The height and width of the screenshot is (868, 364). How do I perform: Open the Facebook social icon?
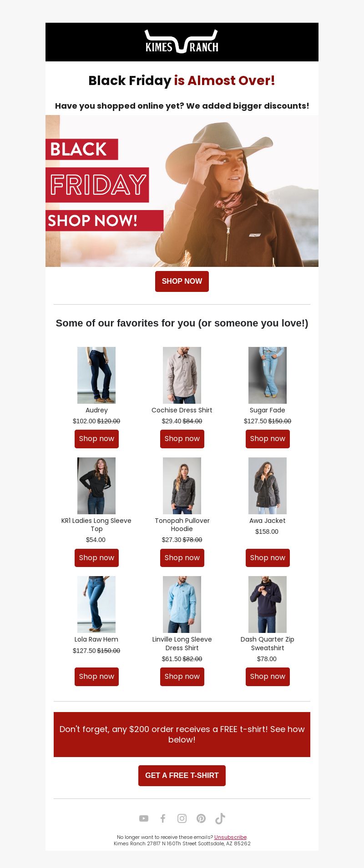click(163, 818)
